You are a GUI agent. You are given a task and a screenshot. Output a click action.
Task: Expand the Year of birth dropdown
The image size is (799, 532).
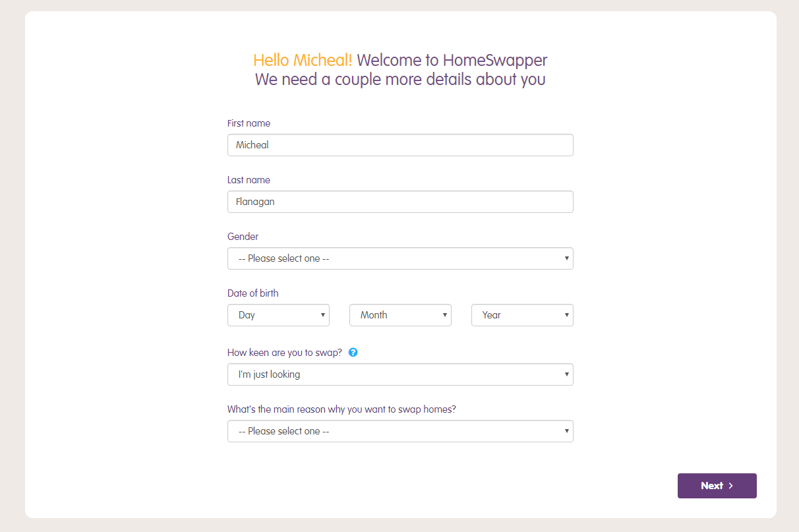click(522, 315)
